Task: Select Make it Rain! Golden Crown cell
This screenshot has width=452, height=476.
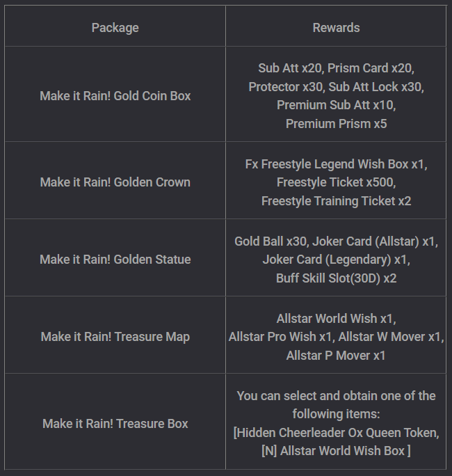Action: [x=115, y=182]
